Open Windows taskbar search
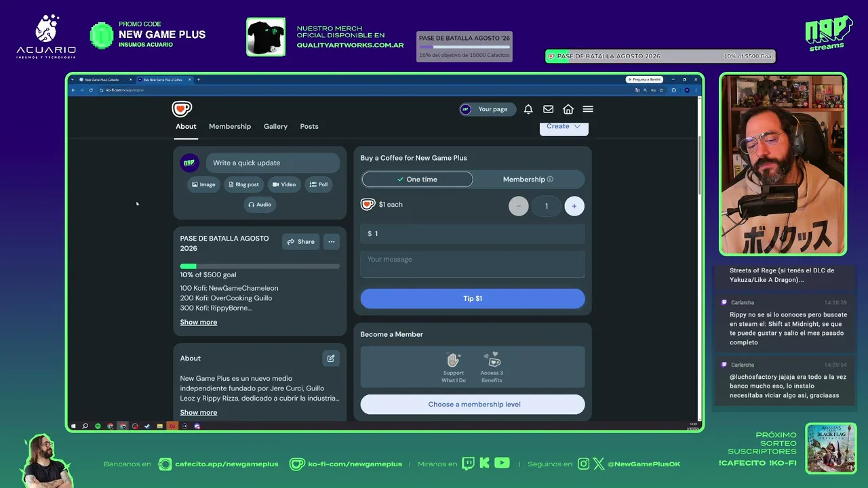This screenshot has width=868, height=488. pyautogui.click(x=85, y=426)
